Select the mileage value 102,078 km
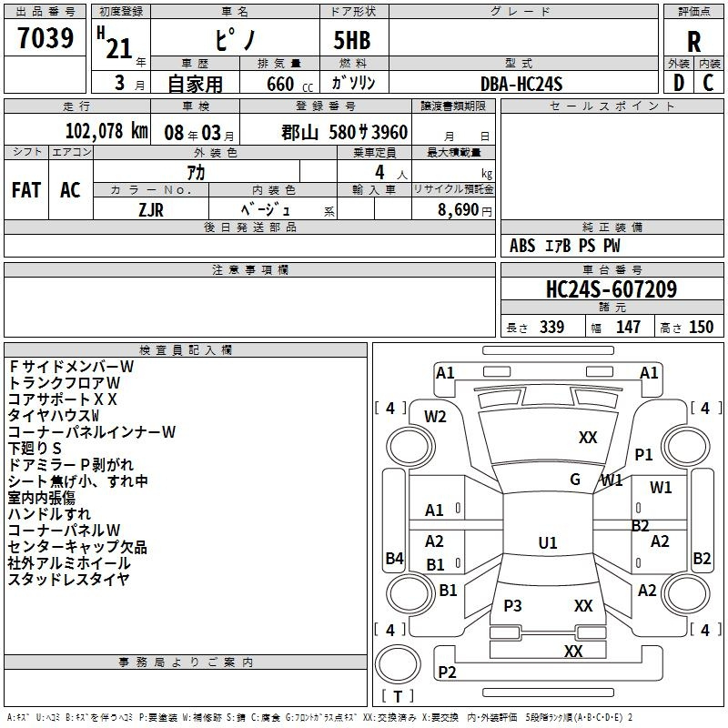728x728 pixels. [x=106, y=132]
